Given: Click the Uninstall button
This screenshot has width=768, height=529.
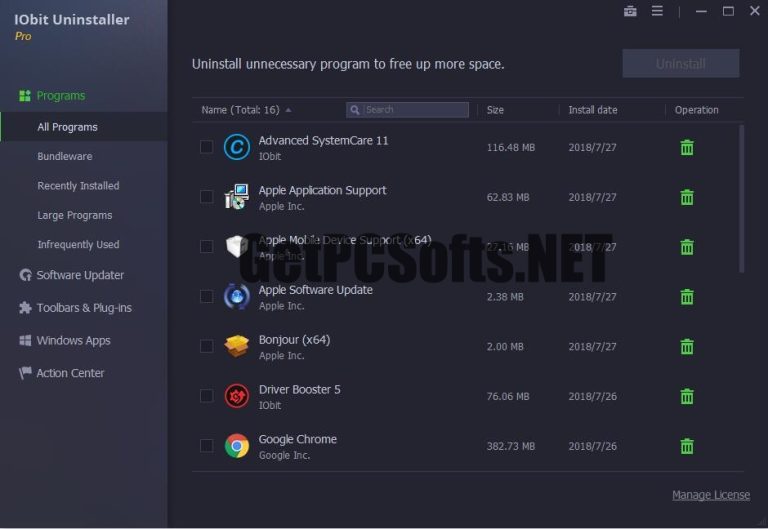Looking at the screenshot, I should tap(681, 63).
